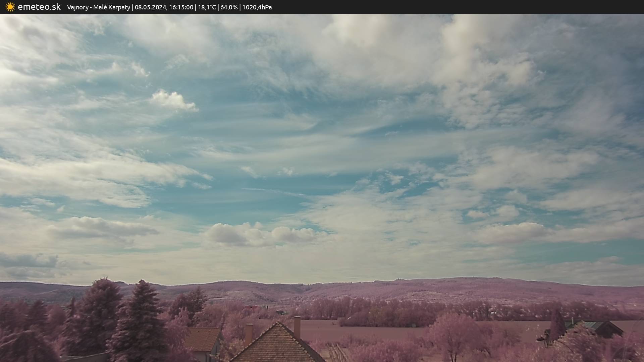Click the emeteo.sk site name text
Viewport: 644px width, 362px height.
pos(39,7)
